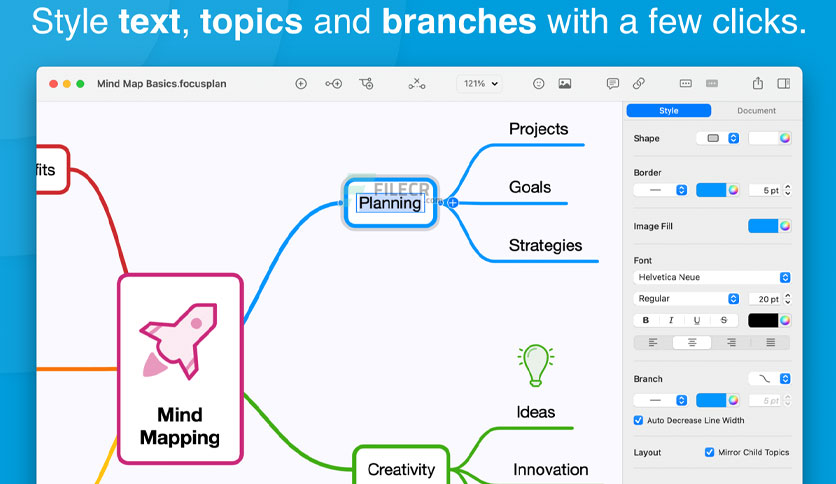Click the link icon in toolbar
Screen dimensions: 836x484
(639, 83)
